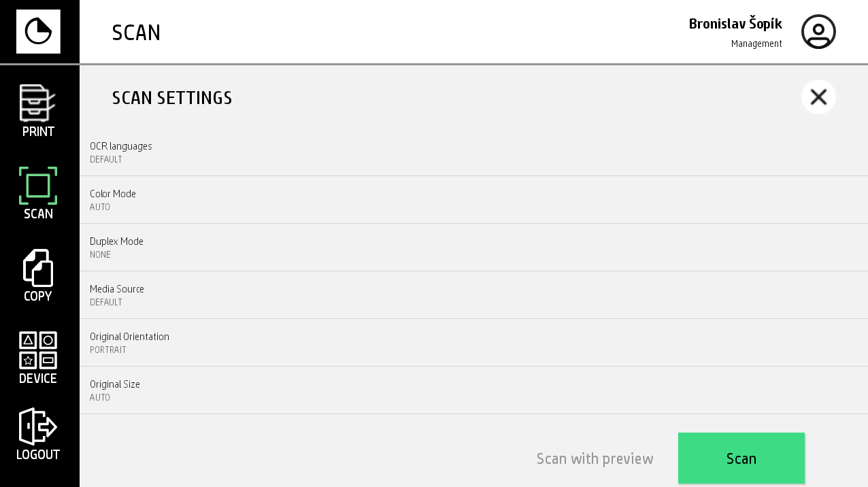Screen dimensions: 868x487
Task: Open the Original Size setting
Action: click(473, 390)
